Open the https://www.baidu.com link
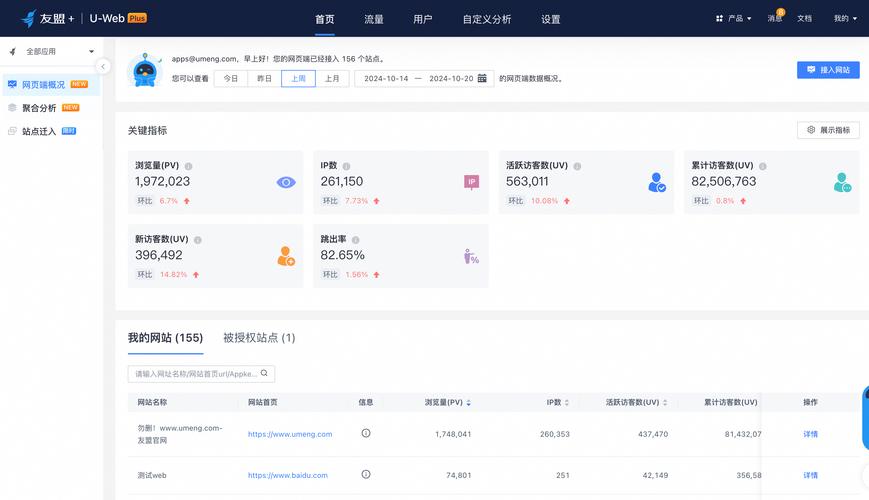The height and width of the screenshot is (500, 869). (x=288, y=475)
